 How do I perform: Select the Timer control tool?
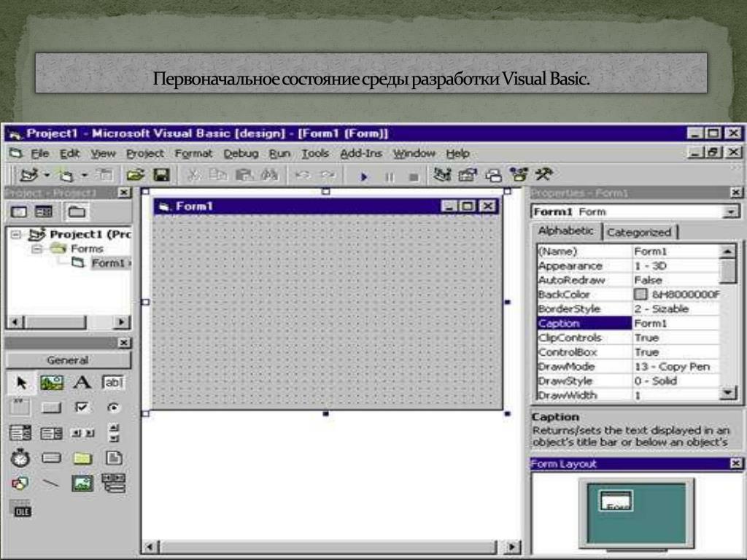(x=20, y=458)
